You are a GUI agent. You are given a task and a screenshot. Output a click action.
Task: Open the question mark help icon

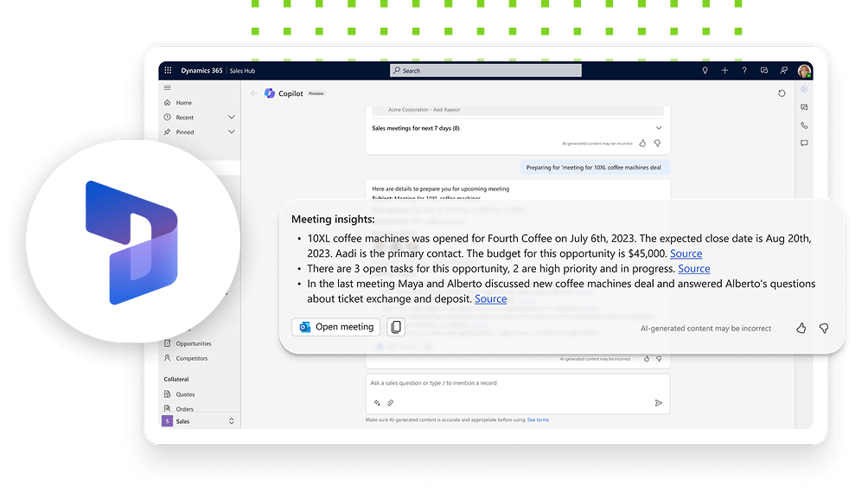tap(744, 70)
